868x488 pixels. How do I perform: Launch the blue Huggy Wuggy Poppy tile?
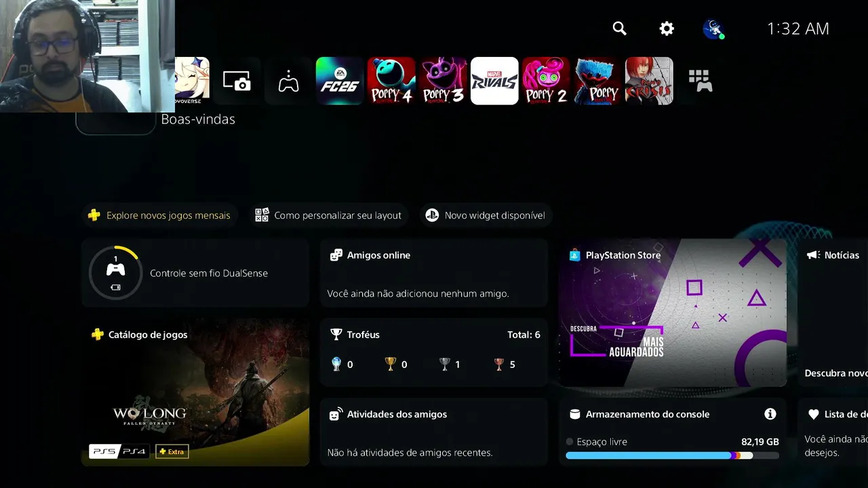tap(597, 81)
